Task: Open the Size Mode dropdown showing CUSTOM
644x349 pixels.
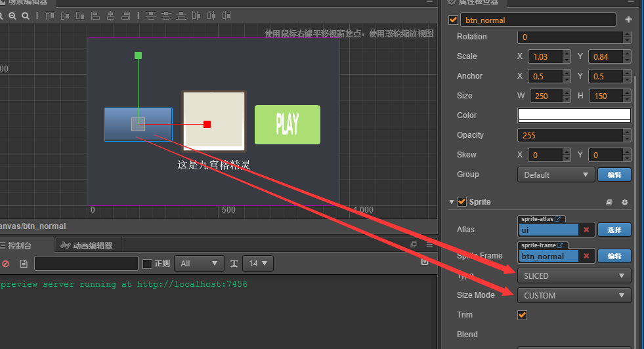Action: (x=574, y=296)
